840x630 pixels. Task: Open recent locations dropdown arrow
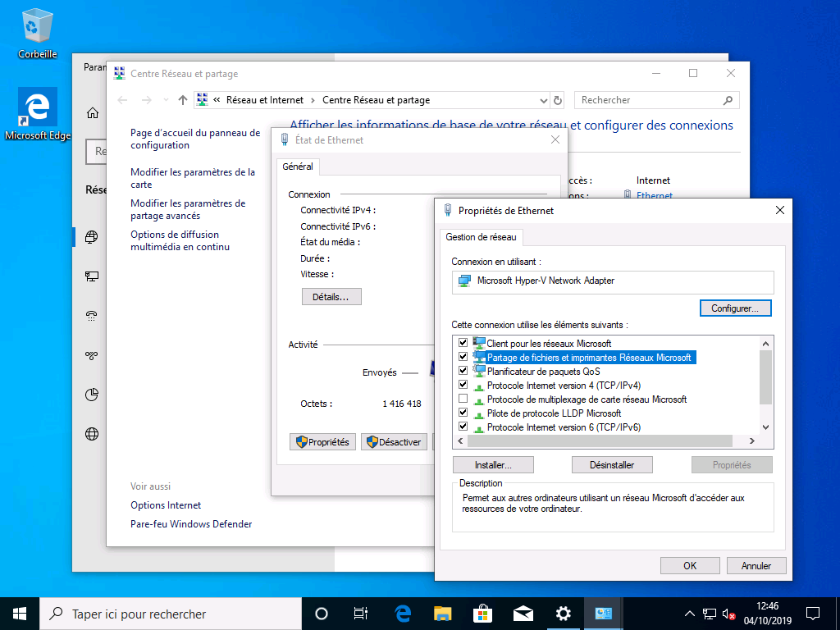coord(166,100)
